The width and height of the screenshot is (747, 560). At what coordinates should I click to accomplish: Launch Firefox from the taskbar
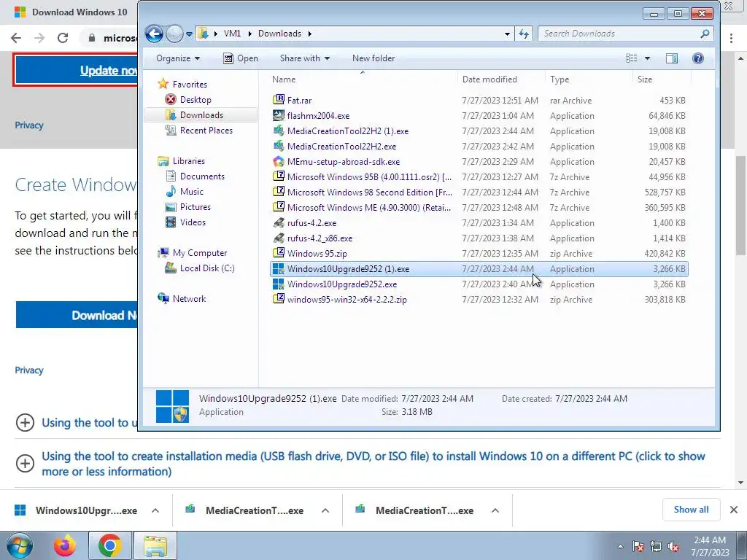[65, 545]
